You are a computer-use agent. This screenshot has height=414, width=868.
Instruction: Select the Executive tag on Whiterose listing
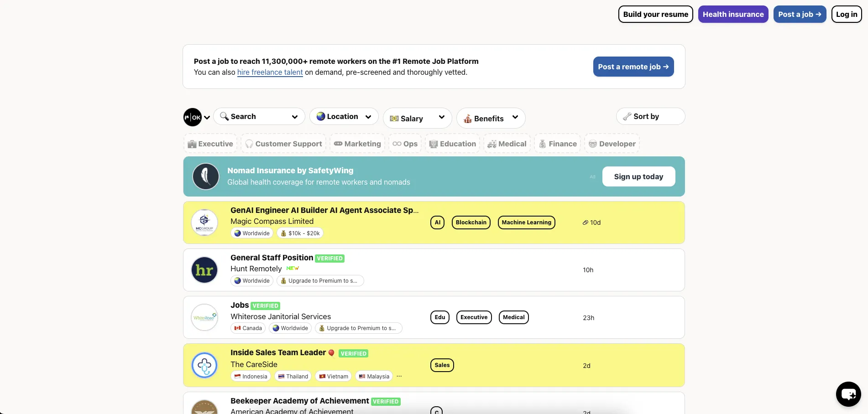coord(474,317)
